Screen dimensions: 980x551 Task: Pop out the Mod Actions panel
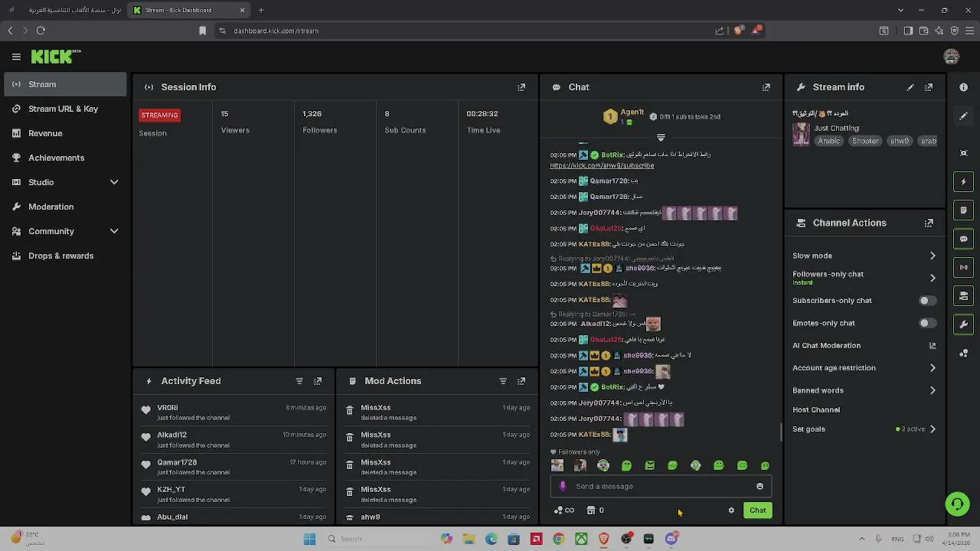click(x=521, y=381)
